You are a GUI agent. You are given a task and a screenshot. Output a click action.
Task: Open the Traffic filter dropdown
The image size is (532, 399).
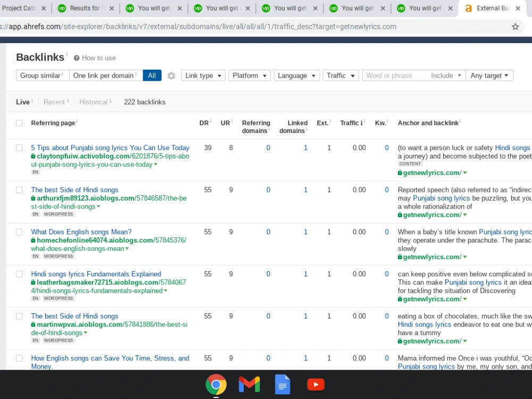[340, 76]
